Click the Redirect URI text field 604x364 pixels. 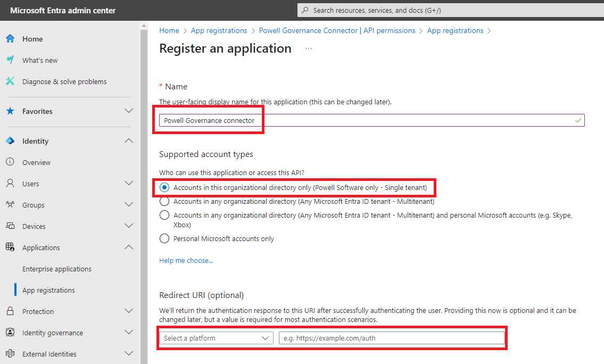point(392,338)
